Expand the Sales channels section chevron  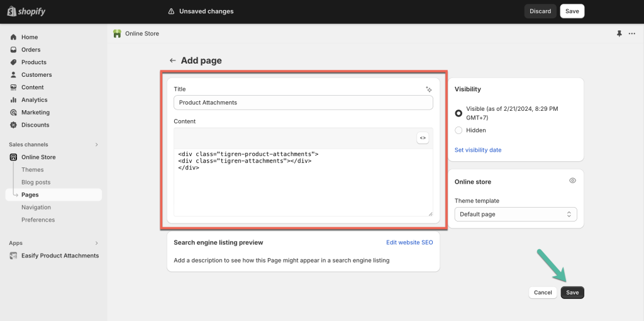click(x=96, y=145)
